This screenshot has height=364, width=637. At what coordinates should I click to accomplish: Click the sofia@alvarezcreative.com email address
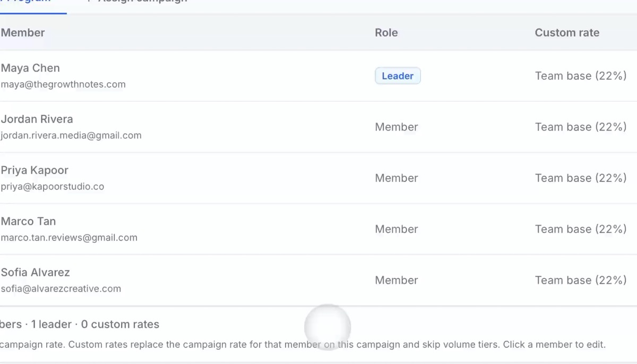click(61, 289)
